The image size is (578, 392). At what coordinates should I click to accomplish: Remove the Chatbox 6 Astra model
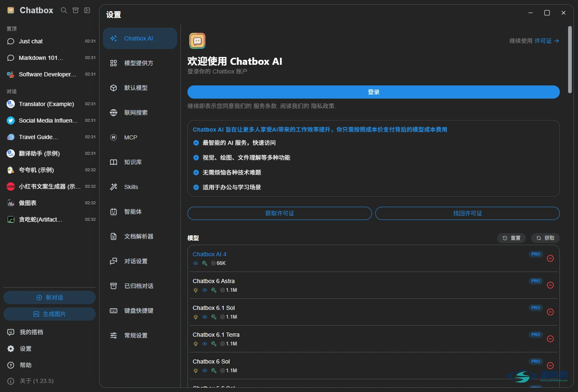(x=550, y=285)
